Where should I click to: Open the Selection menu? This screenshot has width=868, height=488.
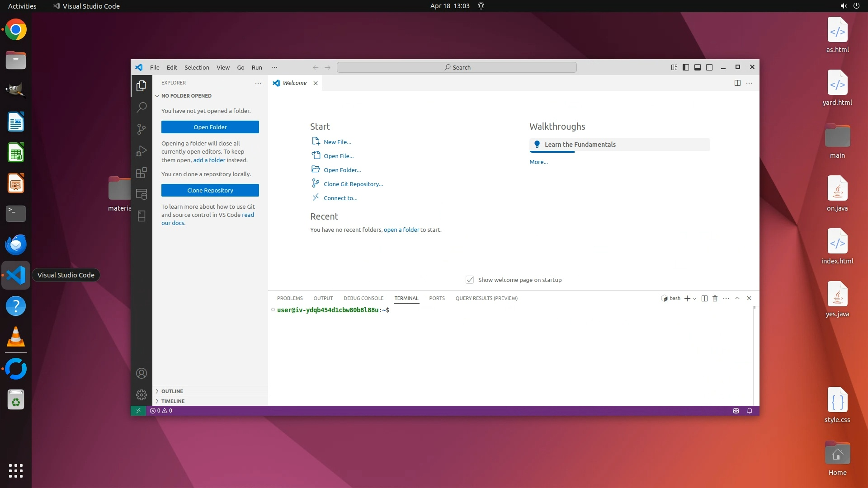pyautogui.click(x=197, y=67)
